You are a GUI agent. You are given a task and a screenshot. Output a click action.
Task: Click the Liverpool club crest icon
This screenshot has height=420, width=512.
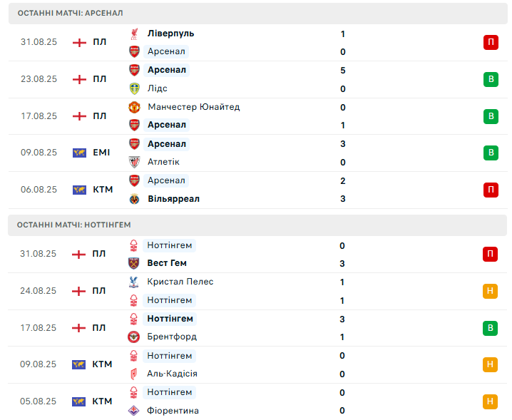(x=134, y=34)
